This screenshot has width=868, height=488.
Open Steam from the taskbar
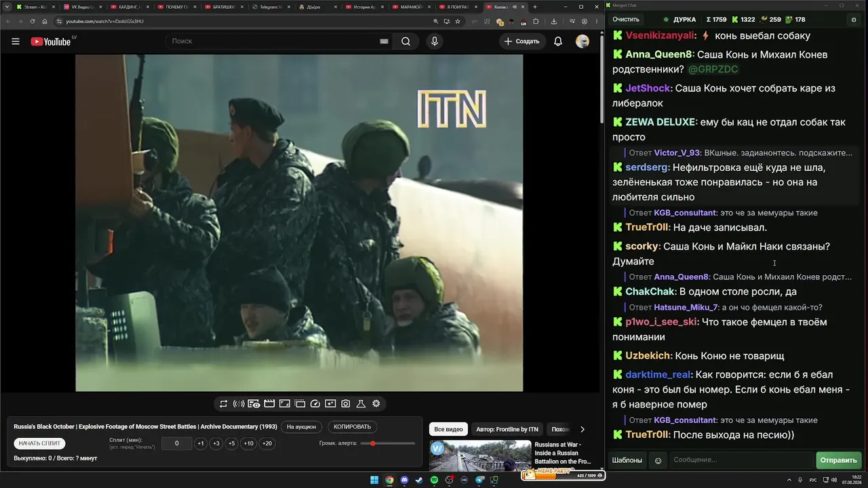pos(419,480)
